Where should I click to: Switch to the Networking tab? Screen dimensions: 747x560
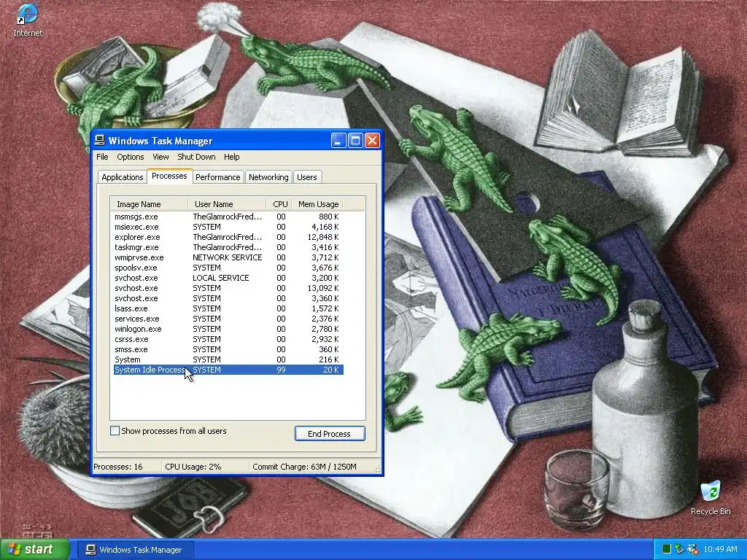268,177
